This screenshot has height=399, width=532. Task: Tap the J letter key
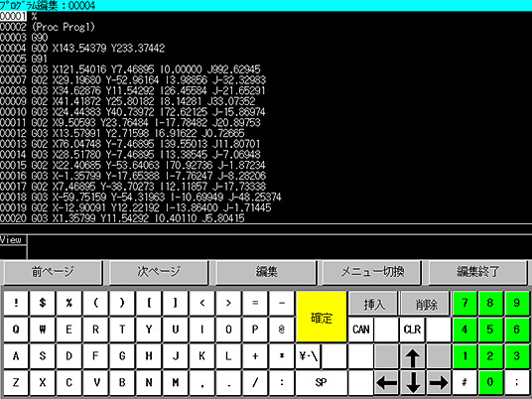pyautogui.click(x=176, y=356)
